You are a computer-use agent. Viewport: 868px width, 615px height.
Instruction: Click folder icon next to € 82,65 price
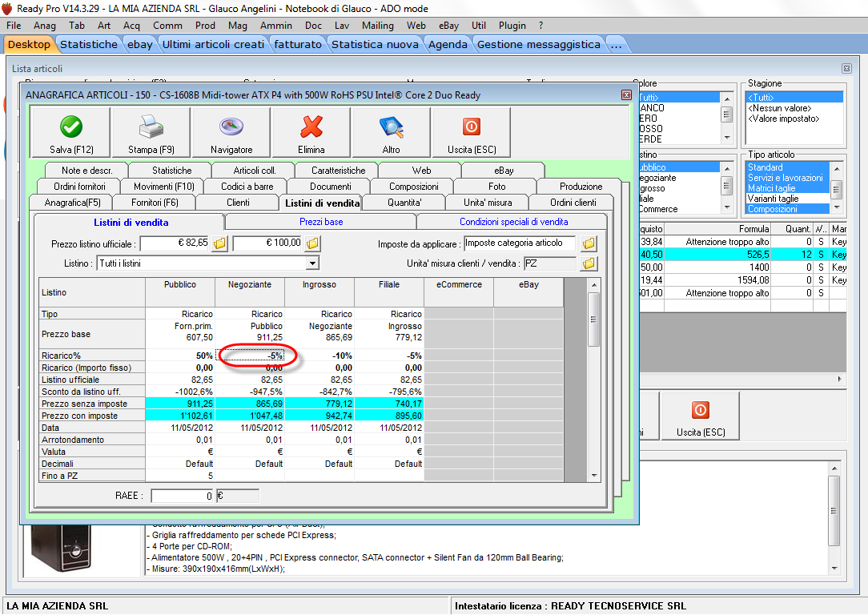(219, 243)
